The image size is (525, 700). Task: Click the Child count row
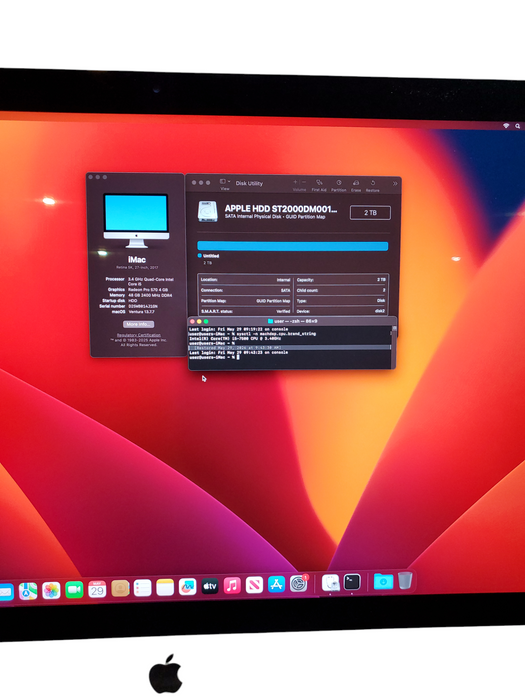click(x=341, y=290)
